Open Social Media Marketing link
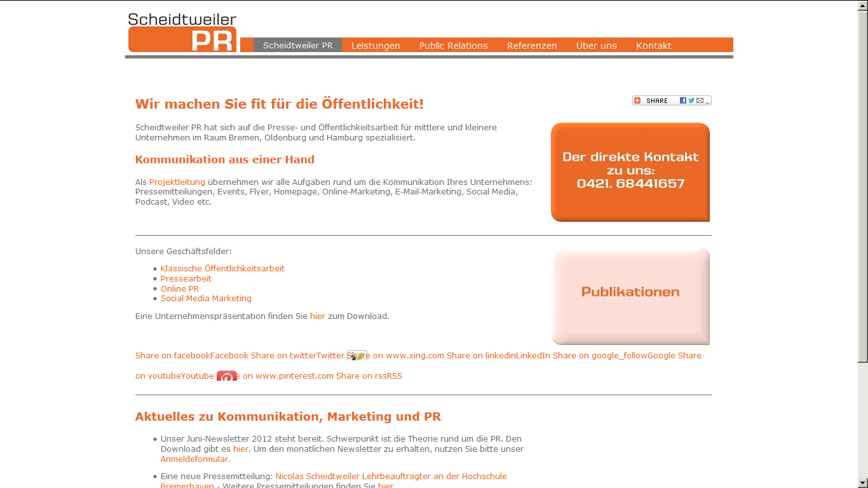This screenshot has height=488, width=868. tap(206, 299)
